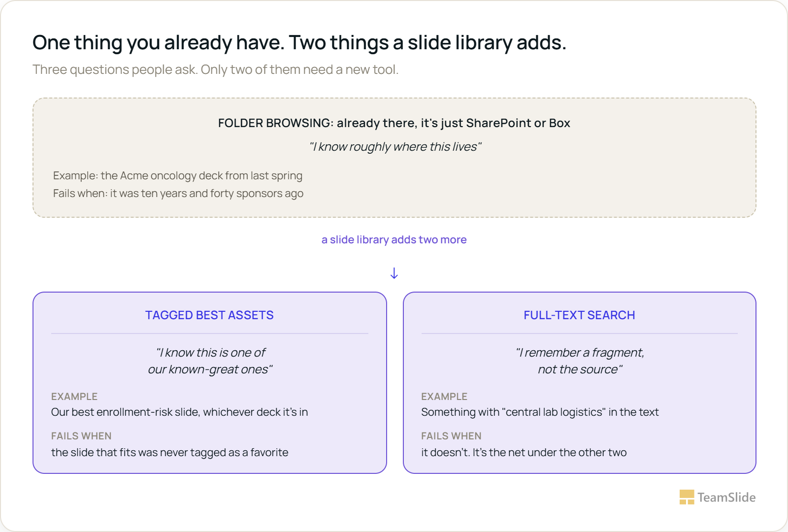Image resolution: width=788 pixels, height=532 pixels.
Task: Click the TeamSlide brand name text
Action: [x=726, y=498]
